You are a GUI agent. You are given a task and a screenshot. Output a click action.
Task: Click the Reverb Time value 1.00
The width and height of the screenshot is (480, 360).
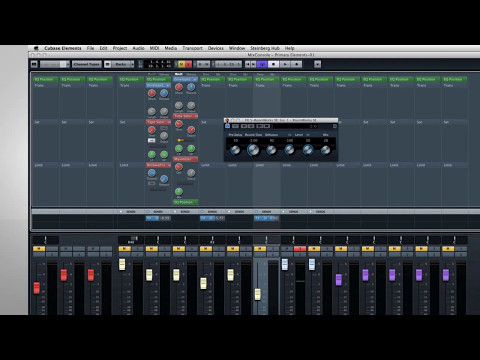[254, 141]
